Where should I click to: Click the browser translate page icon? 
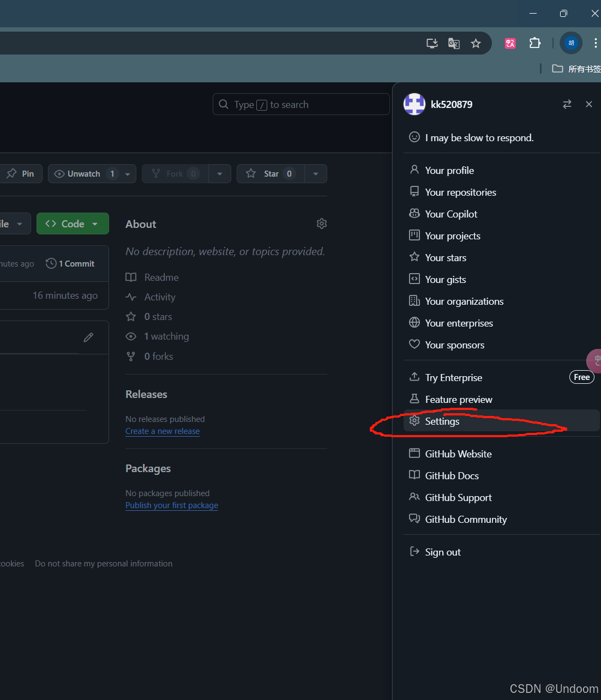pyautogui.click(x=454, y=43)
